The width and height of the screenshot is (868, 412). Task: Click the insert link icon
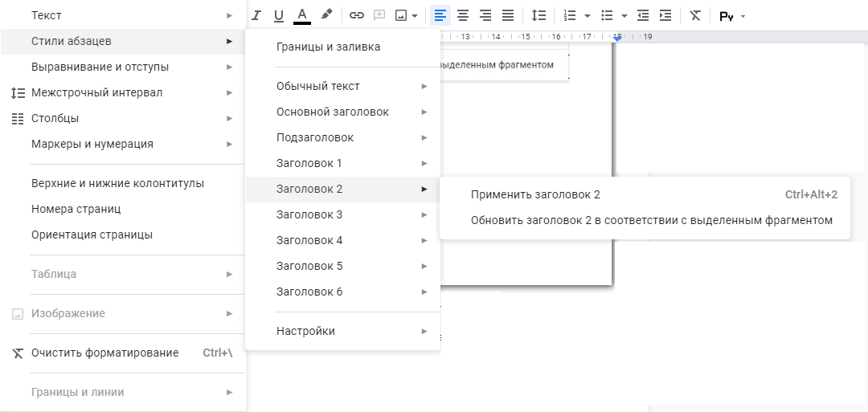[x=356, y=15]
